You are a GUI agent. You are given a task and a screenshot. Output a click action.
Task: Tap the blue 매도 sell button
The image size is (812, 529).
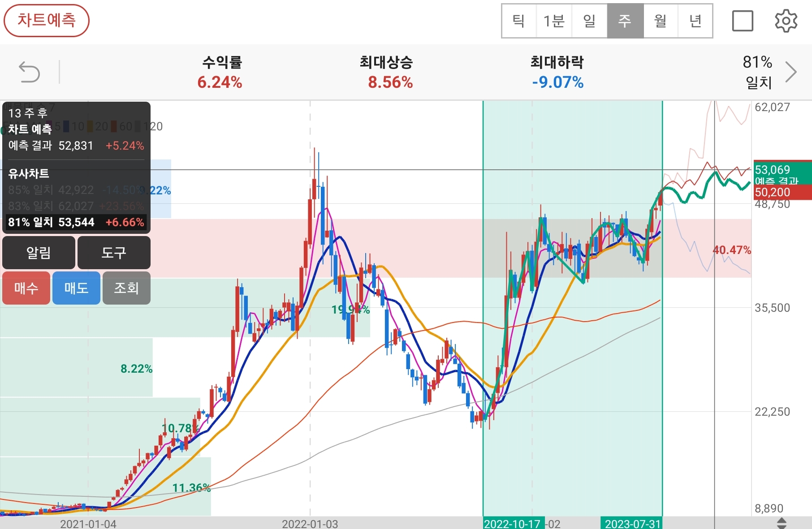pos(76,288)
